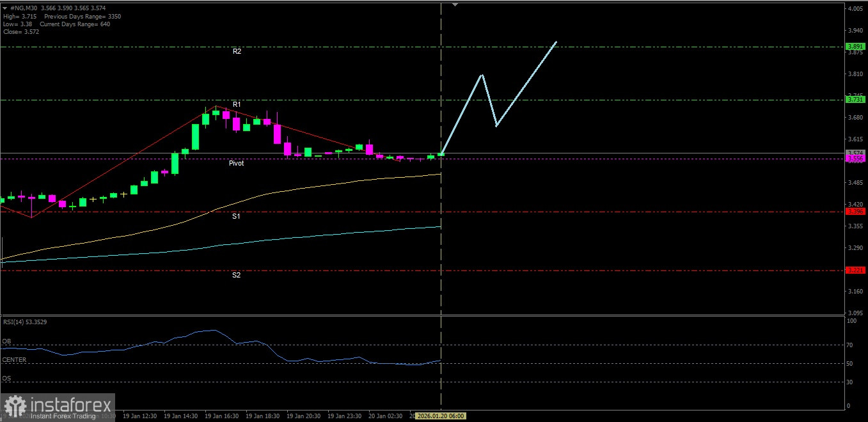Screen dimensions: 868x422
Task: Click the CENTER level label in RSI panel
Action: pyautogui.click(x=14, y=360)
